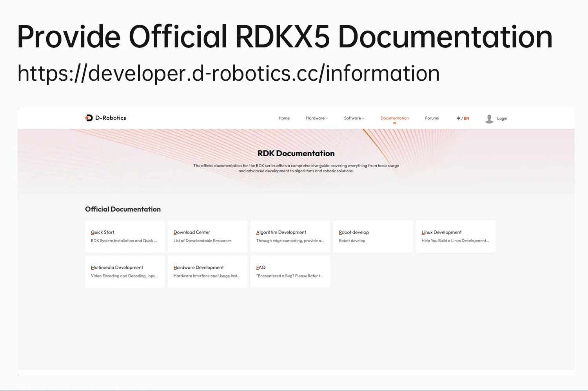The image size is (588, 391).
Task: Click the 'Provide Official RDKX5 Documentation' title
Action: pos(285,37)
